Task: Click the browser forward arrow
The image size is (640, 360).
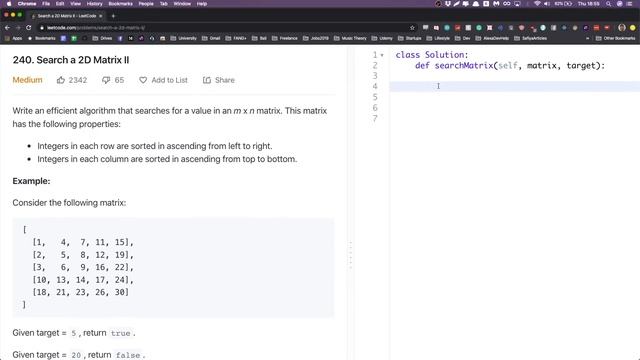Action: coord(18,28)
